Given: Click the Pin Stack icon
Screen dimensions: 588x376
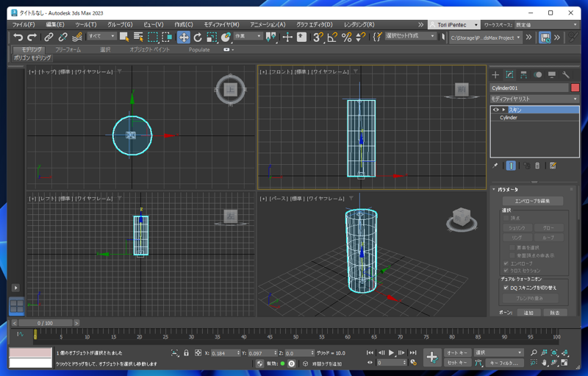Looking at the screenshot, I should click(495, 166).
